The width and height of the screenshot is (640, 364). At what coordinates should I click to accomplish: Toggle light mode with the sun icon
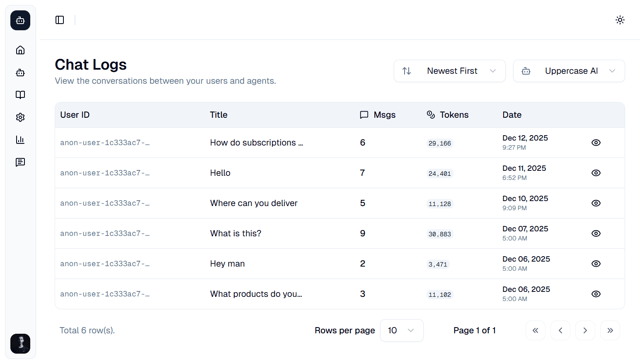pos(620,19)
